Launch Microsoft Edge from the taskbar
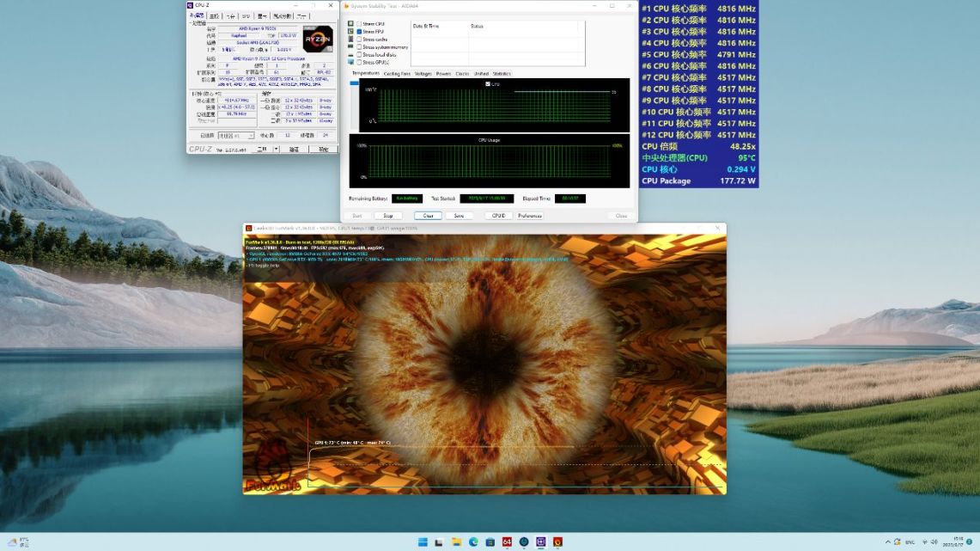Viewport: 980px width, 551px height. (x=473, y=542)
